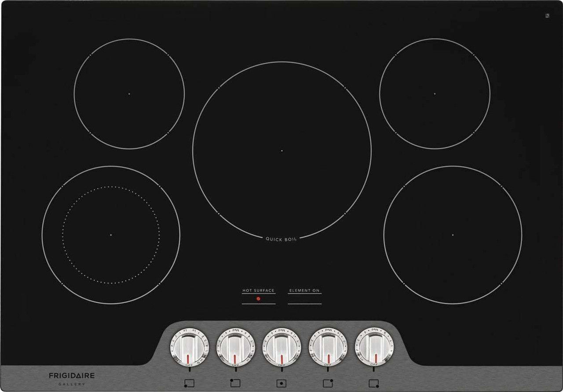
Task: Select the front-left burner position indicator icon
Action: (x=188, y=383)
